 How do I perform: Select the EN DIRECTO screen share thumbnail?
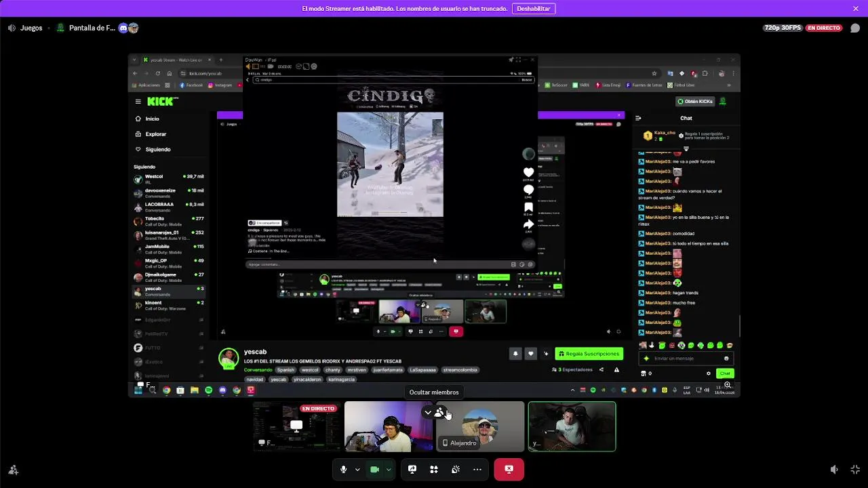[297, 426]
